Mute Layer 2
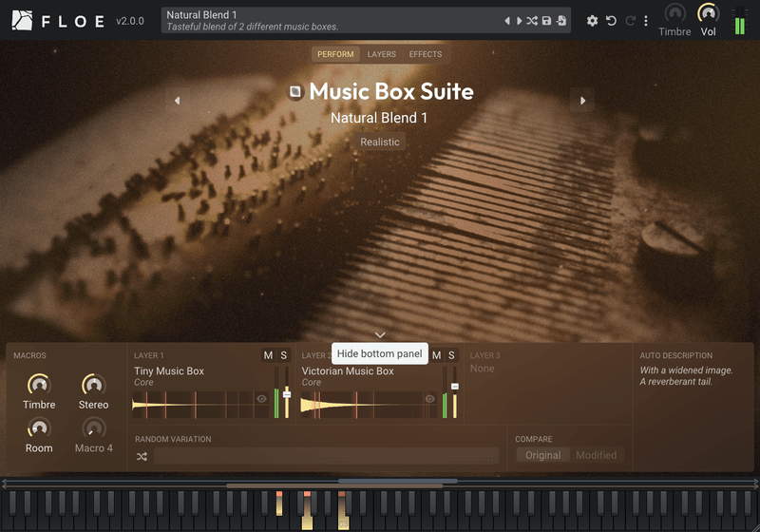 pyautogui.click(x=436, y=355)
